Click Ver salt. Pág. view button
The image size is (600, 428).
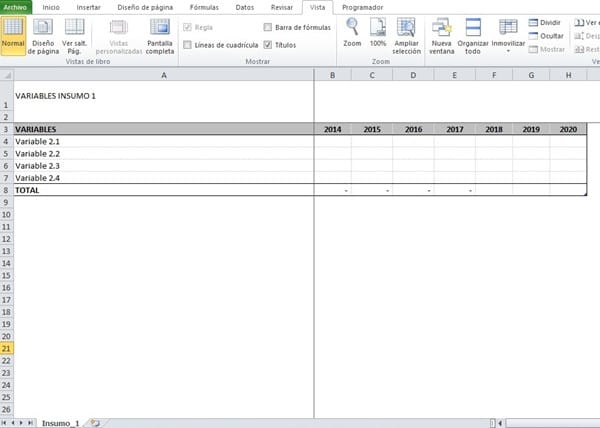pyautogui.click(x=74, y=36)
